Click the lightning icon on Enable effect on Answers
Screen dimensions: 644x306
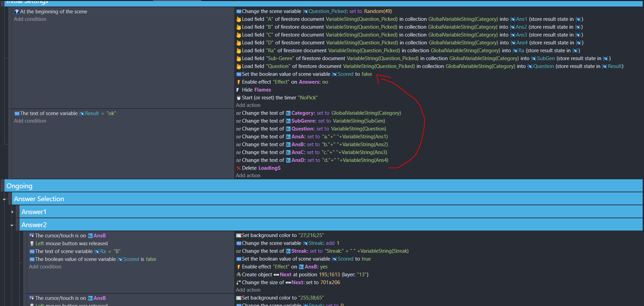[x=239, y=82]
